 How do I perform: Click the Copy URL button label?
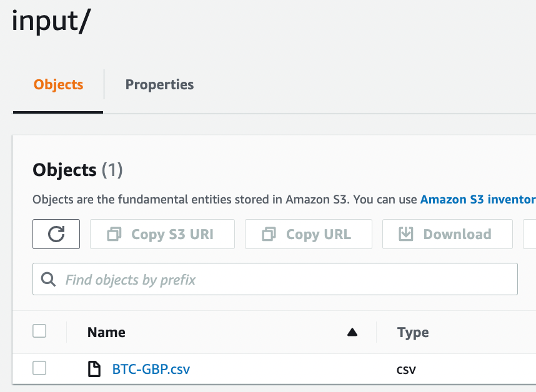[x=319, y=234]
